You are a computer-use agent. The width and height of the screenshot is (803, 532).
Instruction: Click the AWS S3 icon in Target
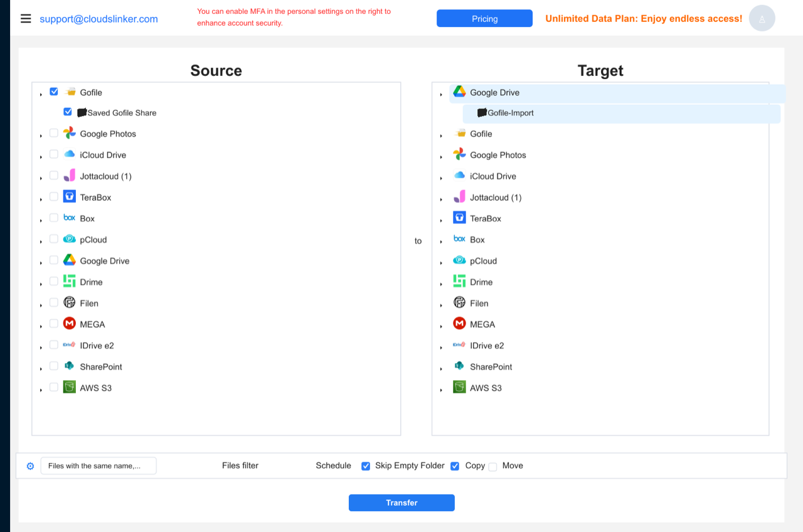460,387
